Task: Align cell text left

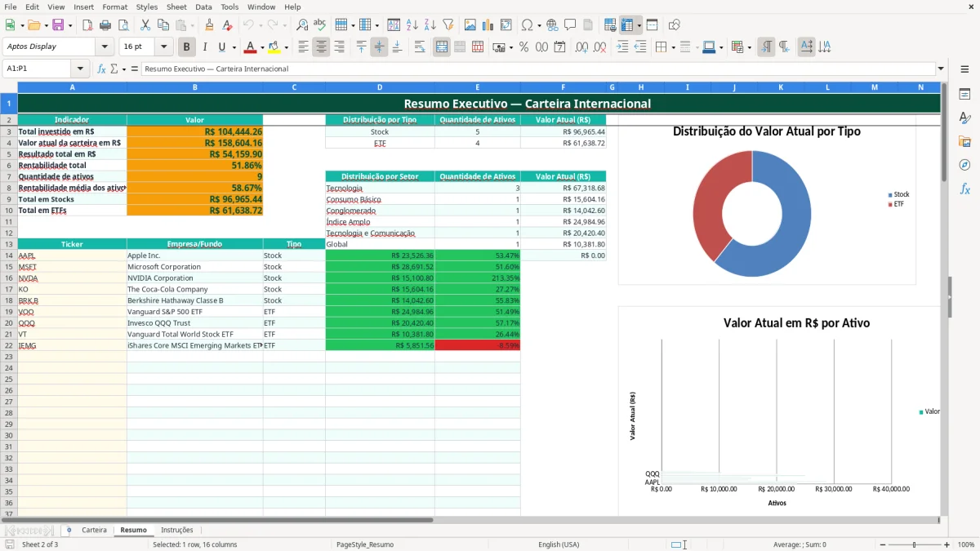Action: (x=303, y=47)
